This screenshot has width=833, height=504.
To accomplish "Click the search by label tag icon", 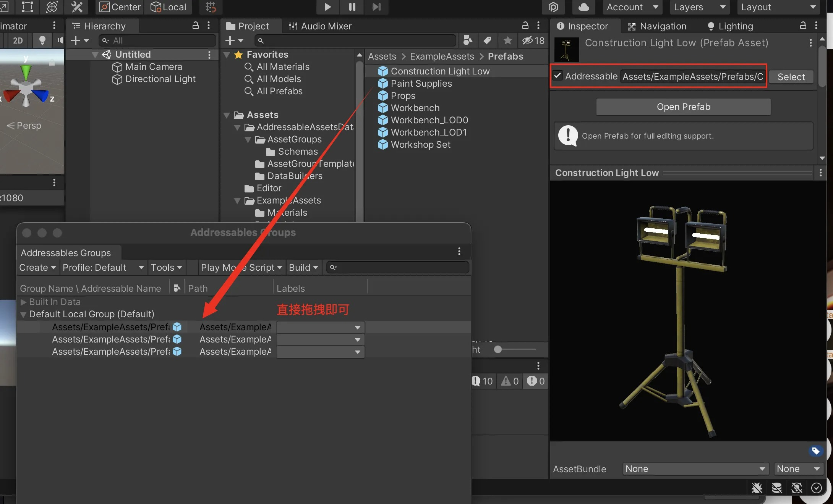I will 488,40.
